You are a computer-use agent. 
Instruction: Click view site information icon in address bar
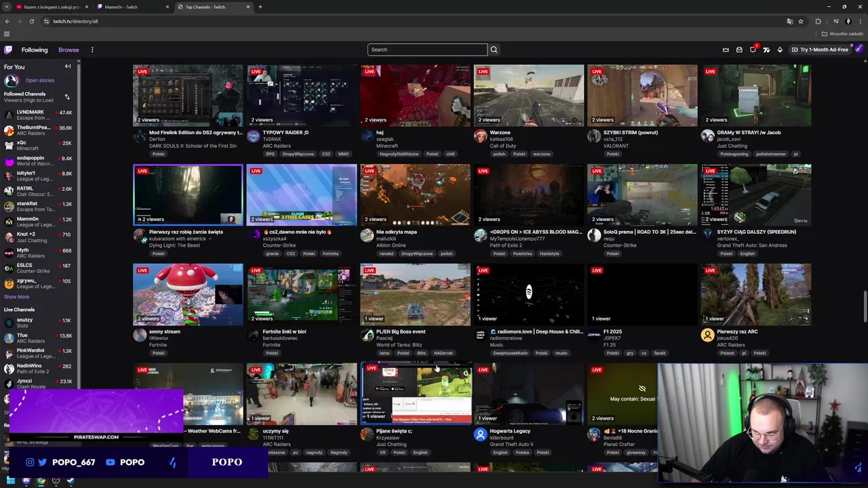point(46,21)
